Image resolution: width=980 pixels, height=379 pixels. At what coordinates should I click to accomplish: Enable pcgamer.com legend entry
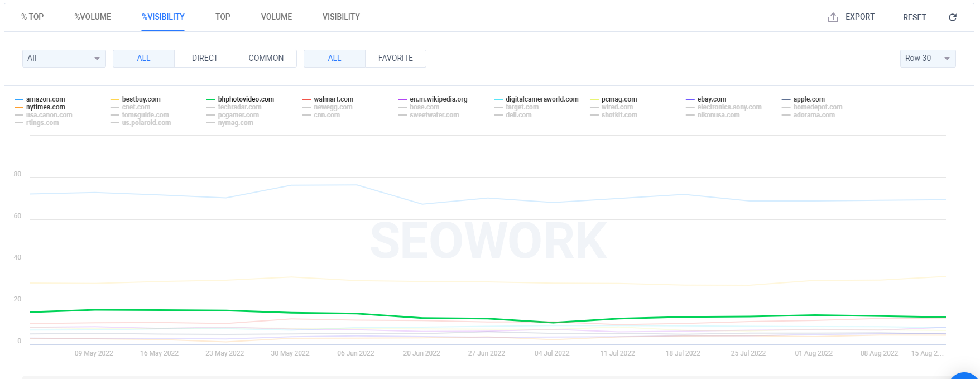tap(233, 115)
